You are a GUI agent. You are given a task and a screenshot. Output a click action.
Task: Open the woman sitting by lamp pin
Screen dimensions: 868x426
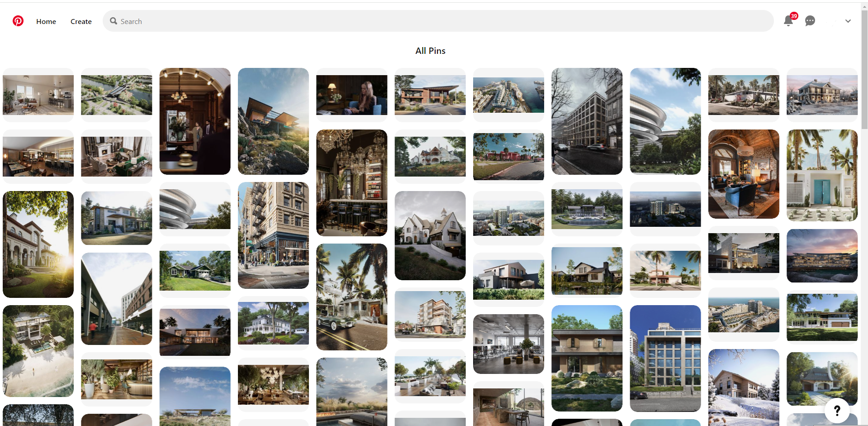click(x=351, y=95)
